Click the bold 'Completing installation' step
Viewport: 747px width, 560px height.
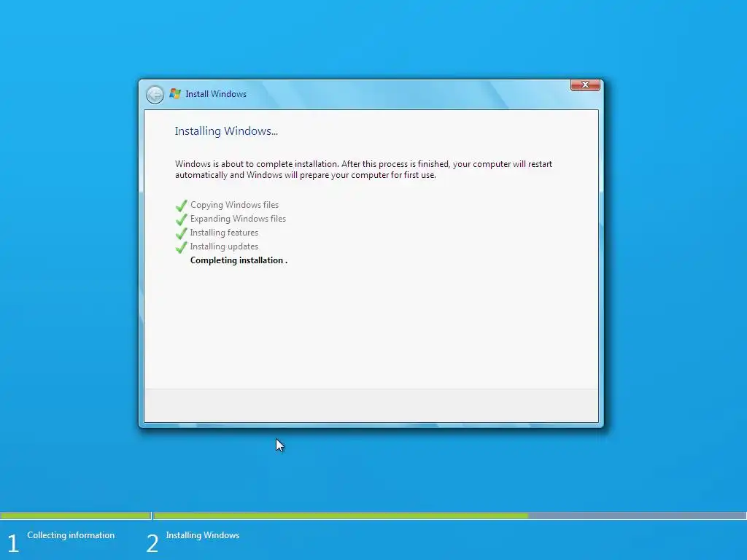click(x=239, y=260)
